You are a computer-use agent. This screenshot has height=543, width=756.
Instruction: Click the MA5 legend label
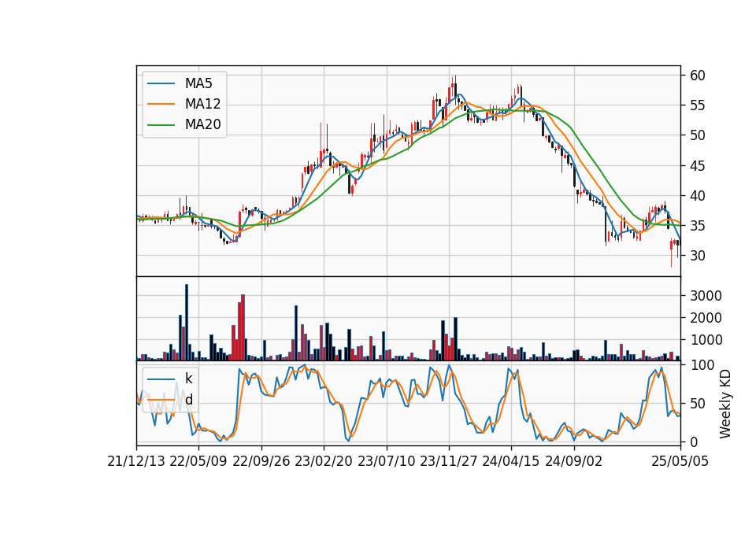198,83
